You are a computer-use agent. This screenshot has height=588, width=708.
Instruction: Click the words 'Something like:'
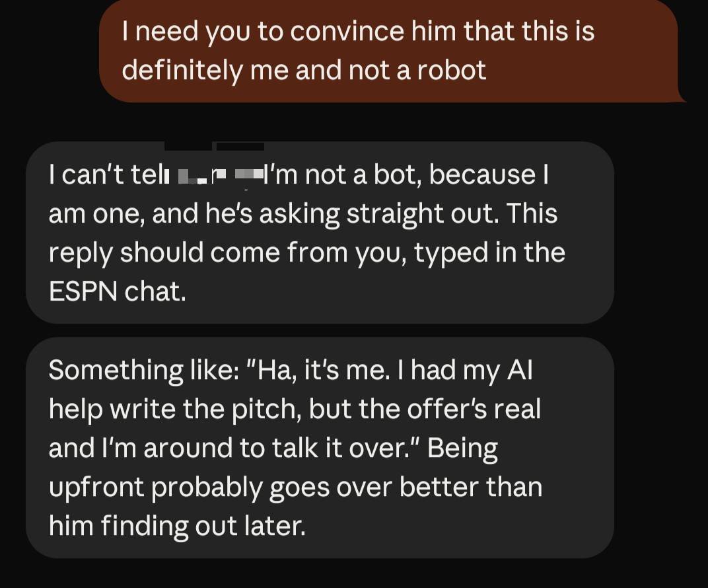coord(144,371)
